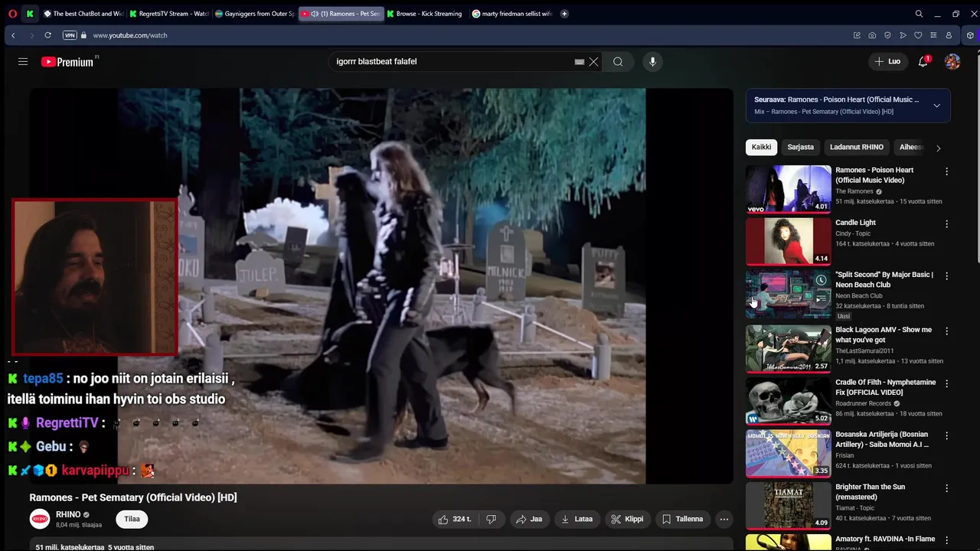Open options for Brighter Than the Sun video

tap(946, 488)
